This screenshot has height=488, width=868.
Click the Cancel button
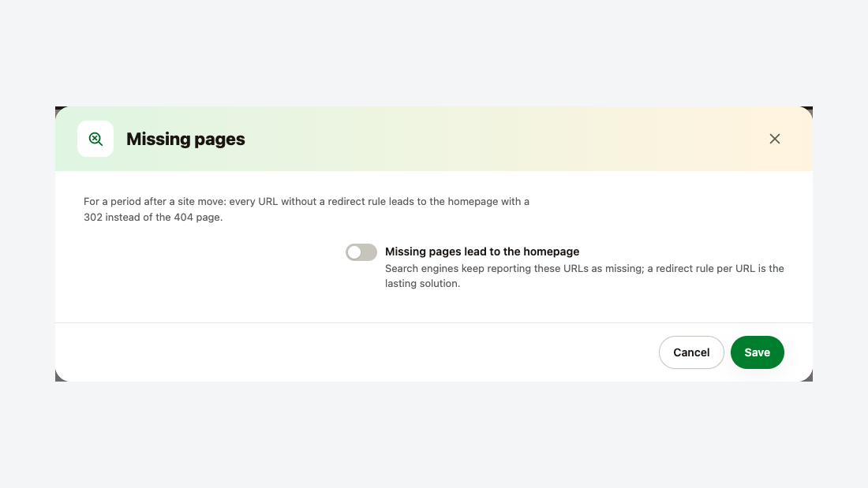point(691,352)
